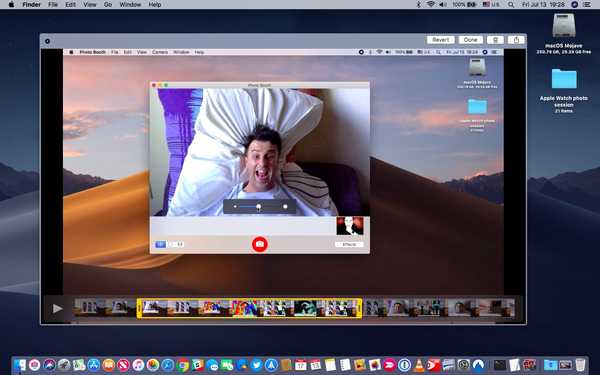Select the macOS Mojave drive icon
The image size is (600, 375).
[564, 26]
